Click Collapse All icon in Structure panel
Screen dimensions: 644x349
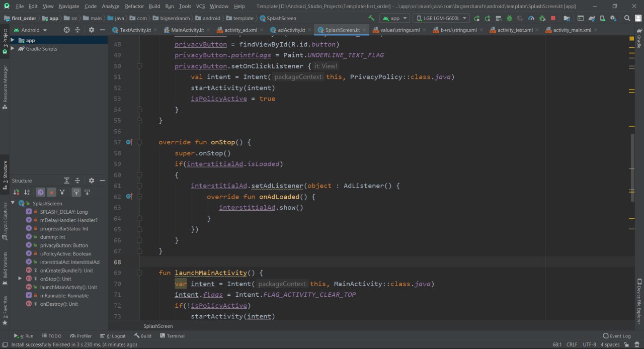(77, 181)
